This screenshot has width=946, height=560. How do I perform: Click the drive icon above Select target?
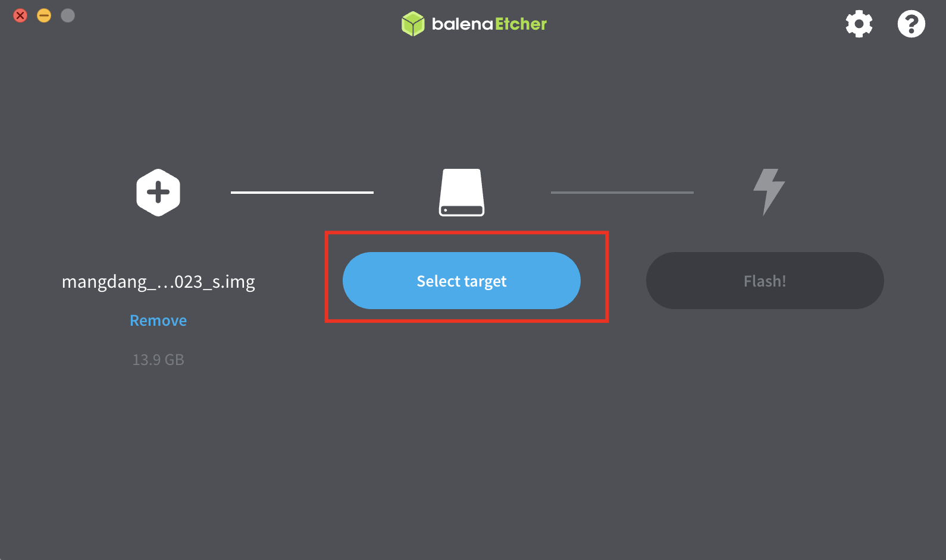462,193
